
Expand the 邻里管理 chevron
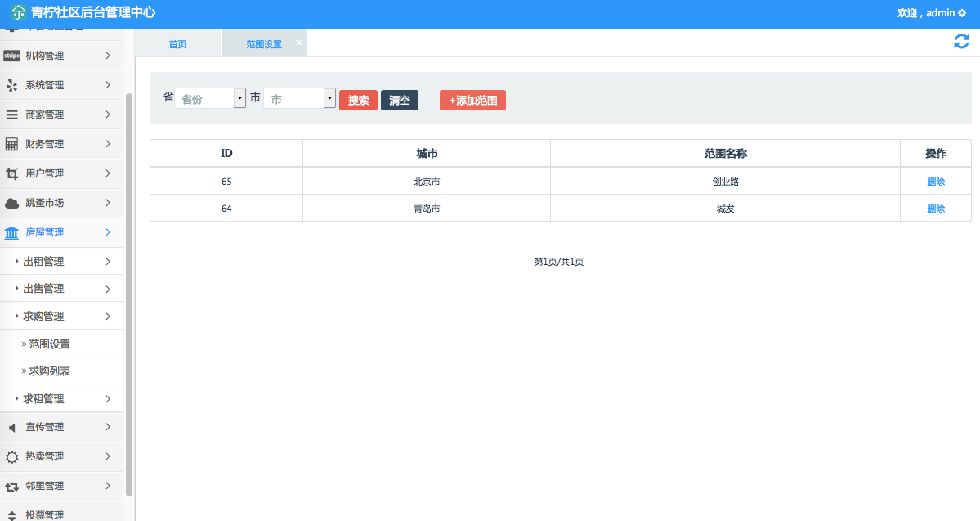tap(108, 485)
